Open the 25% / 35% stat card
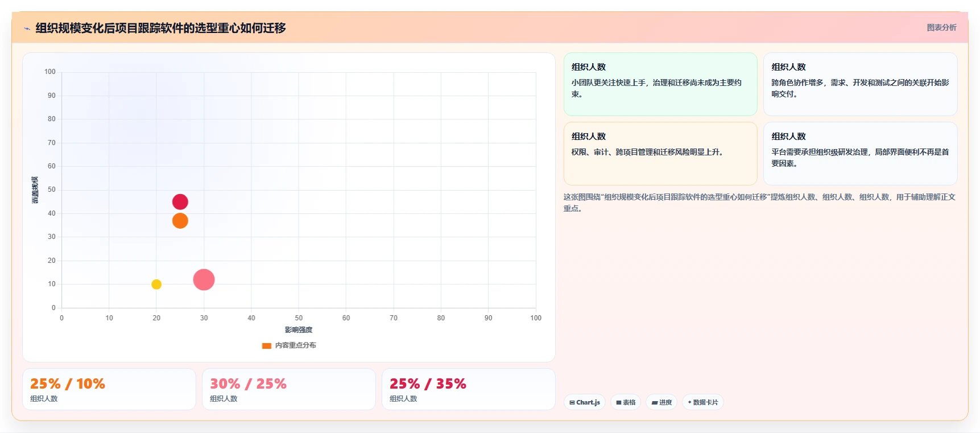Screen dimensions: 980x433 [469, 389]
